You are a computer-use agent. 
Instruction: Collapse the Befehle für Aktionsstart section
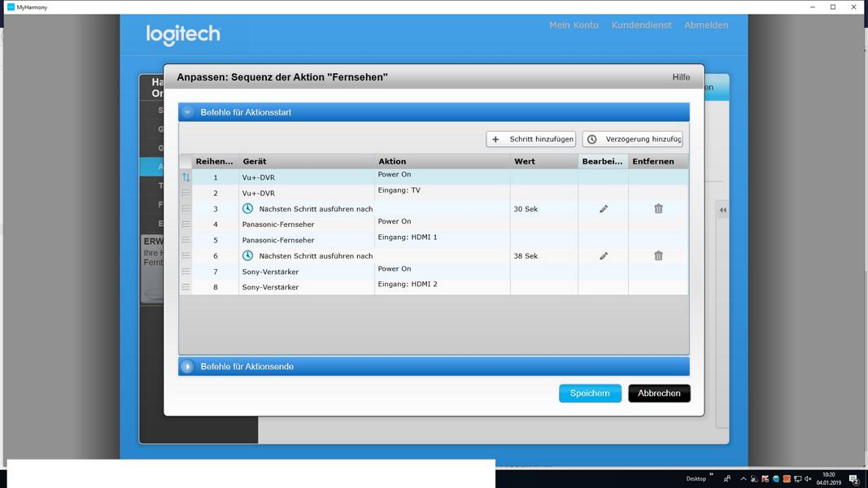tap(188, 112)
